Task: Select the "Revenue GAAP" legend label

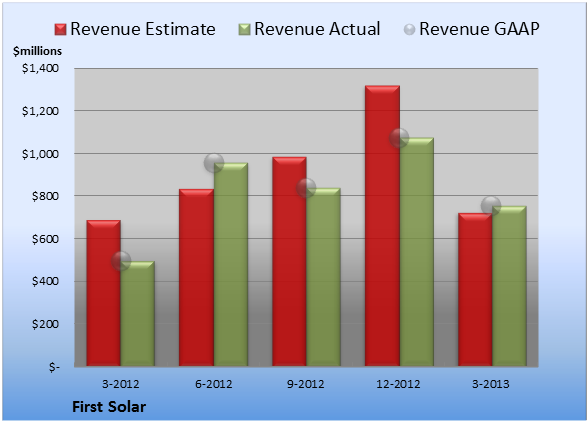Action: coord(479,29)
